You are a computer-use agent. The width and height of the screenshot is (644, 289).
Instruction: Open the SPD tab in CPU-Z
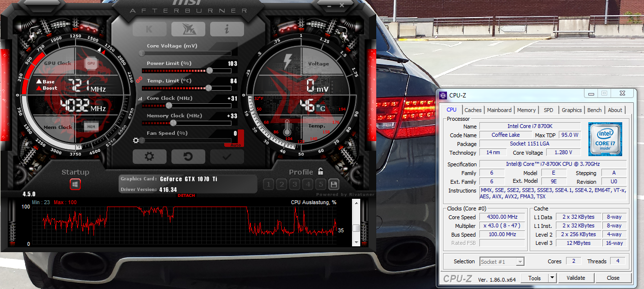[x=549, y=110]
